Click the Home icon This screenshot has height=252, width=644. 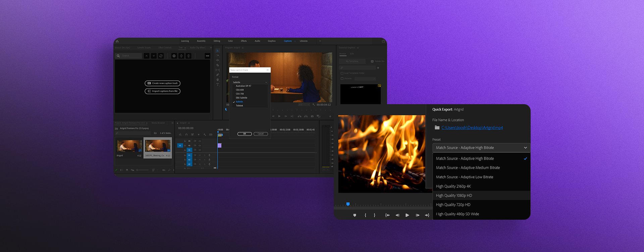tap(117, 41)
